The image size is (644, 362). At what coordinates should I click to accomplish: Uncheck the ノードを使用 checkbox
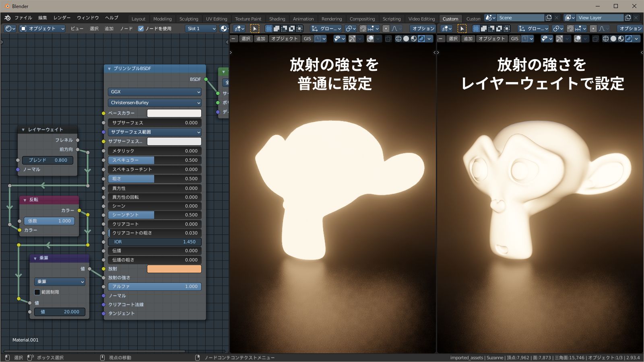(x=141, y=29)
